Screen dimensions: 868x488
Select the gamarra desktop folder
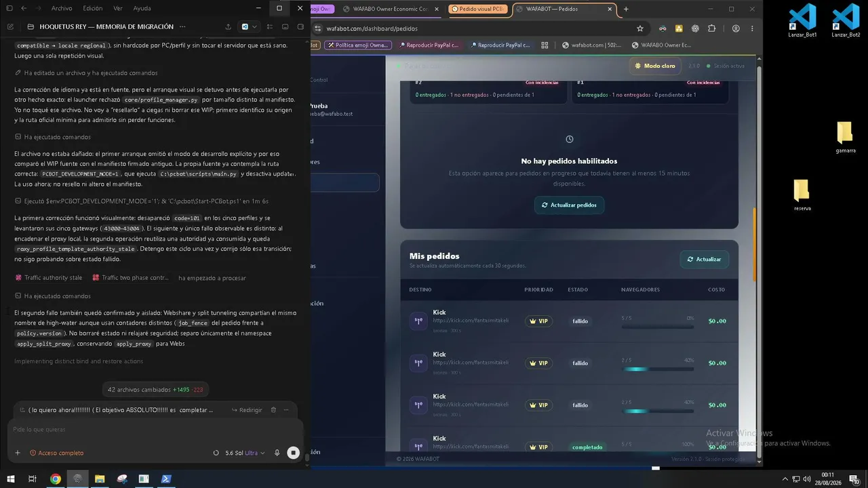pyautogui.click(x=844, y=138)
